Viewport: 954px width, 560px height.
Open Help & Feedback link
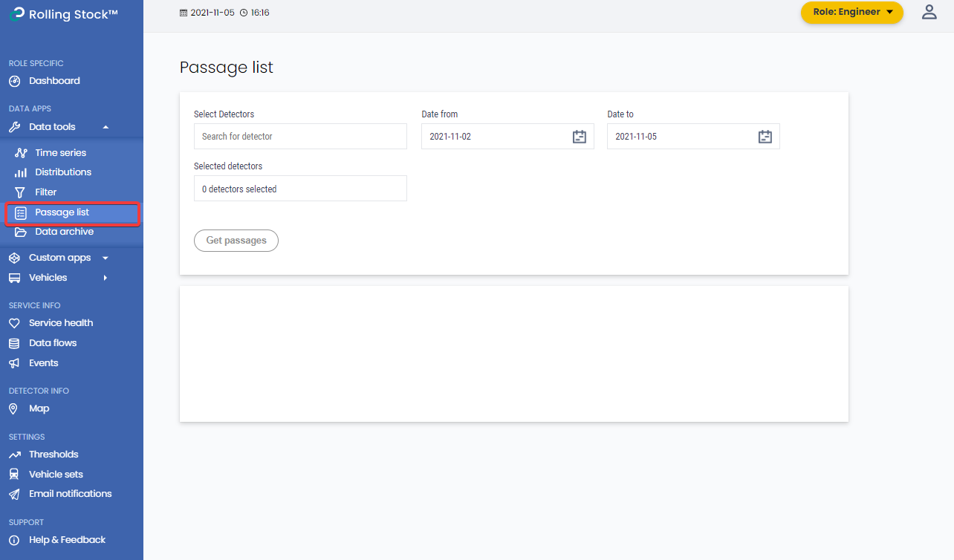click(x=67, y=540)
